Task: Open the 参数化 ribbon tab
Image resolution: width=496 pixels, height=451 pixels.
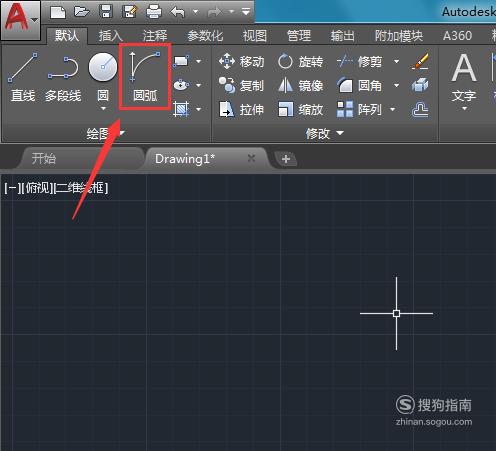Action: click(x=205, y=36)
